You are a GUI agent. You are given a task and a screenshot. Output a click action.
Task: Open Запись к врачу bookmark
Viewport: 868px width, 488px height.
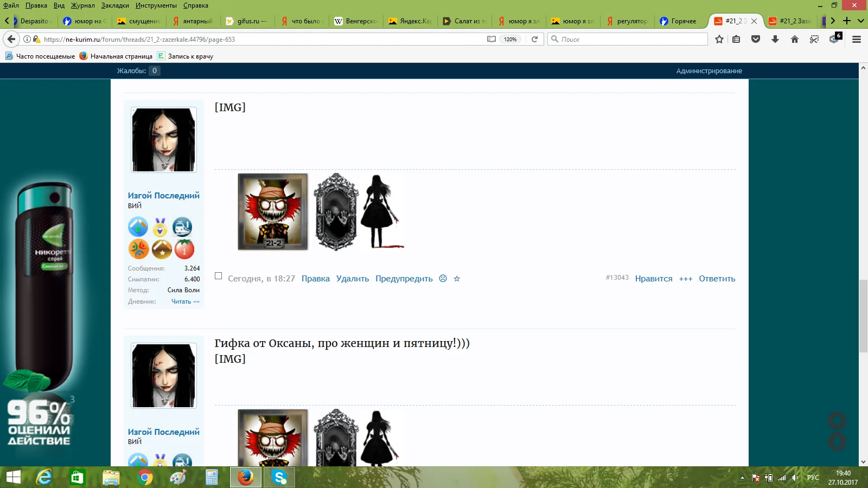(186, 56)
